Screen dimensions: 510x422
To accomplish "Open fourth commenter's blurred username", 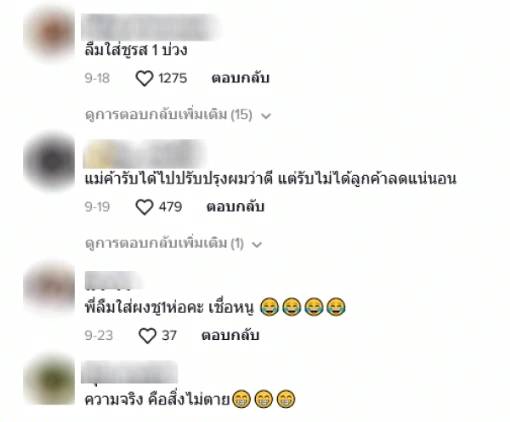I will point(129,372).
